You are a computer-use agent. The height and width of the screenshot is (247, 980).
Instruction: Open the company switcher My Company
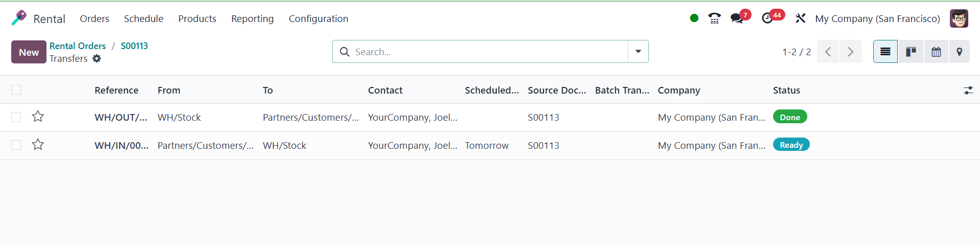pos(877,18)
